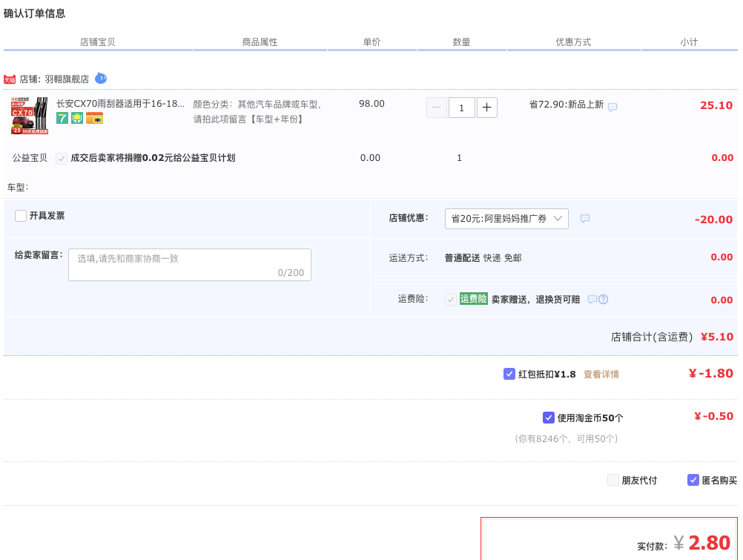Click the store name 羽翱旗舰店

(67, 79)
